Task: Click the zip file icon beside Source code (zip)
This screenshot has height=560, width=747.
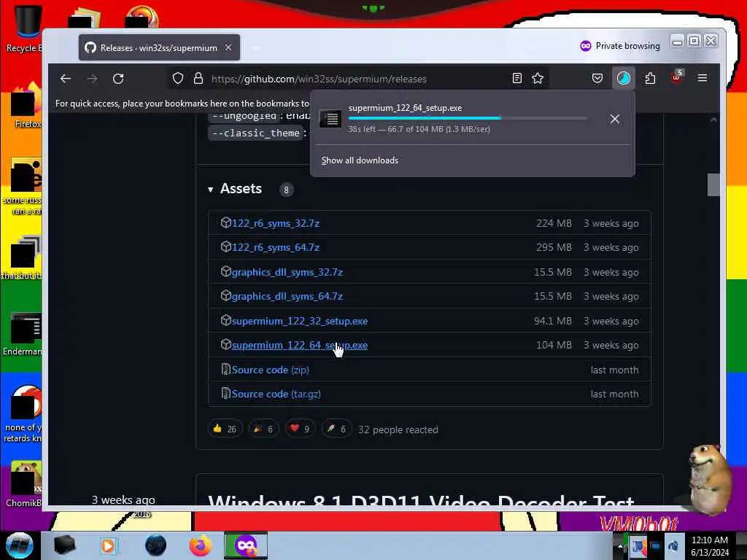Action: [226, 369]
